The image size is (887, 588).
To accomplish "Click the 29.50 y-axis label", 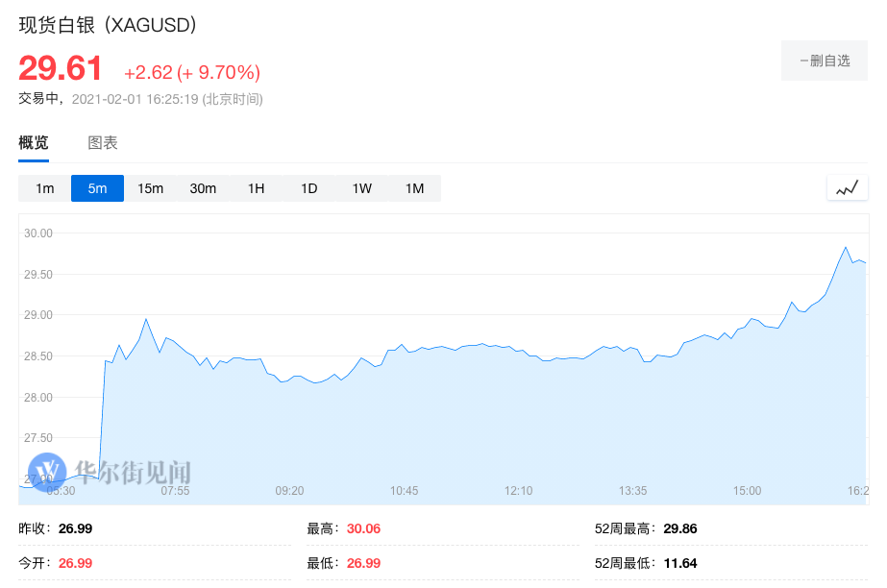I will 37,274.
